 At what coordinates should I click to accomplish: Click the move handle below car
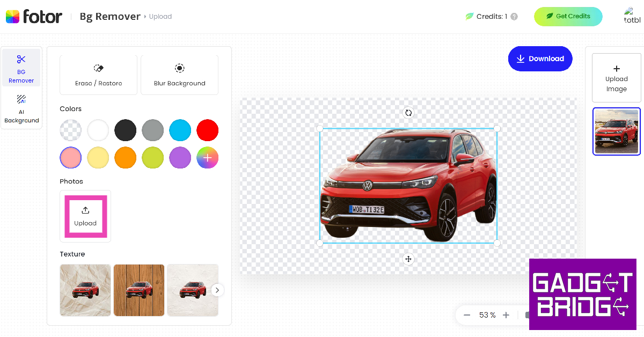pos(408,259)
